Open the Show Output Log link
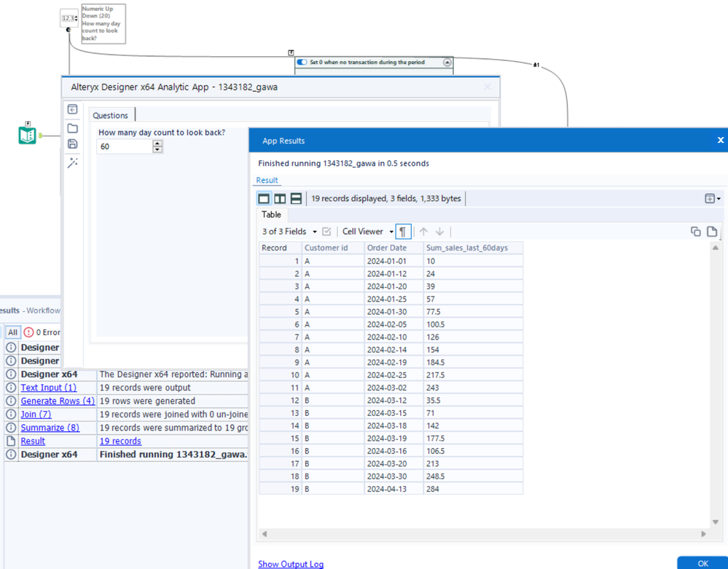 291,564
